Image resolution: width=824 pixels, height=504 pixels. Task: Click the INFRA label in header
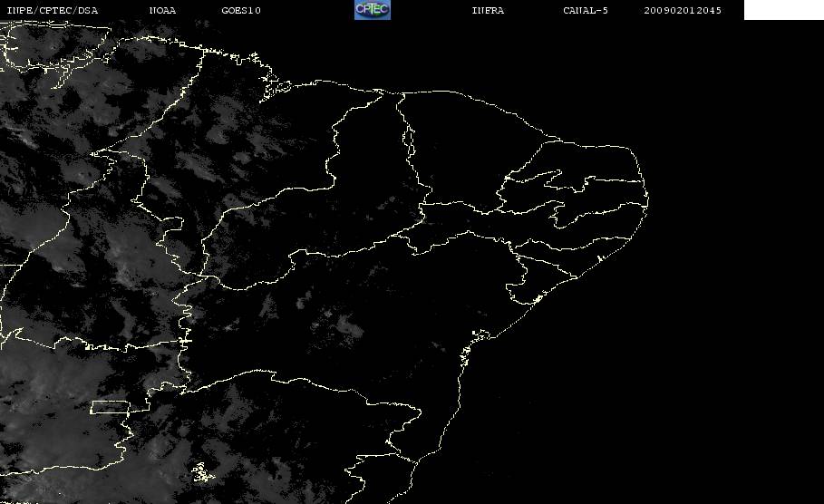click(489, 10)
